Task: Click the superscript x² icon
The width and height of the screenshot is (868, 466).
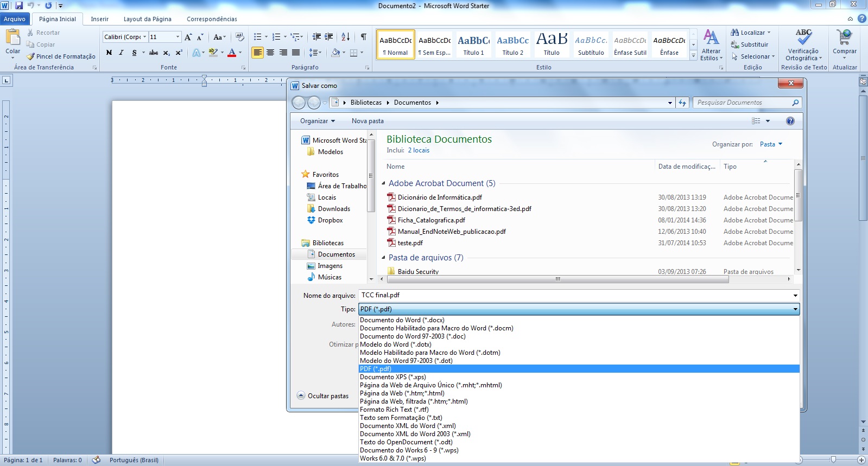Action: pyautogui.click(x=179, y=53)
